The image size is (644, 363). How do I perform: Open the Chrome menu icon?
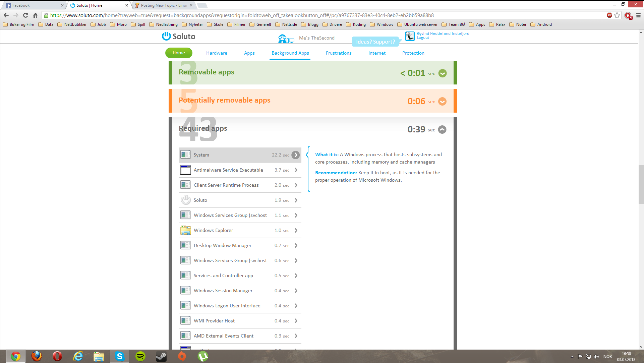coord(638,15)
